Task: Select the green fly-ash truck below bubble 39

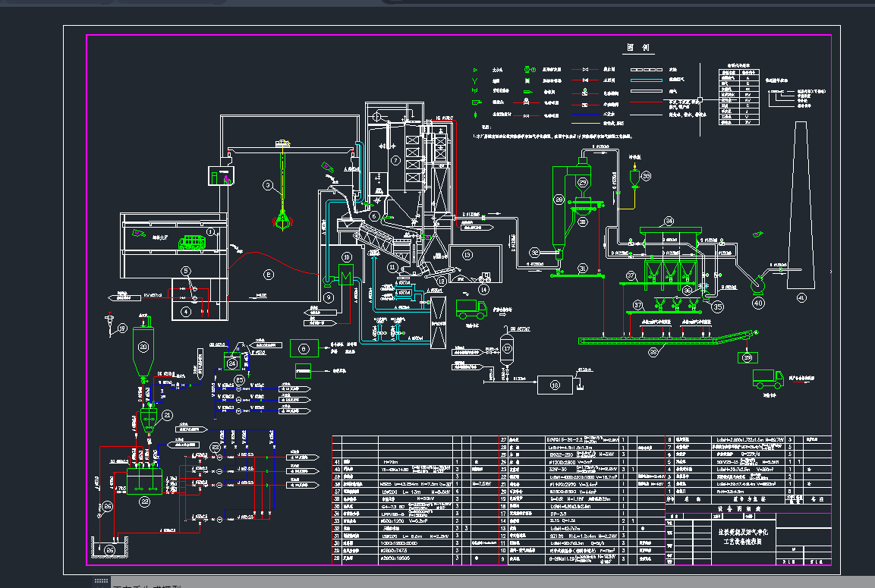Action: [768, 379]
